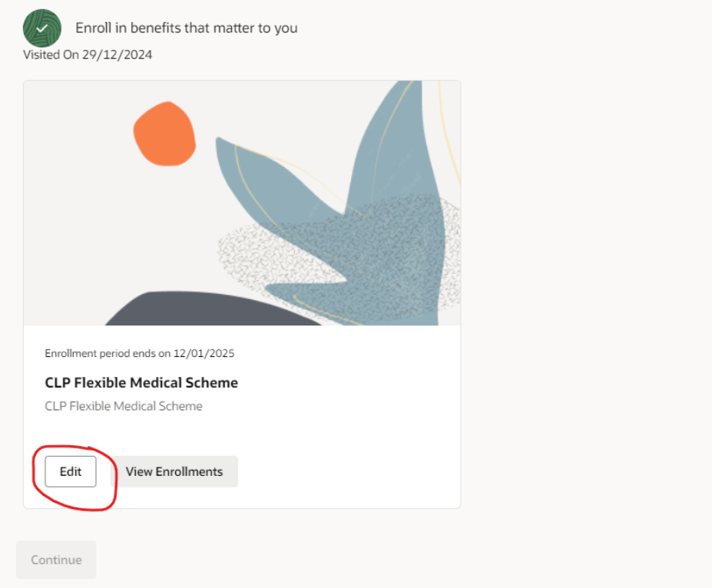712x588 pixels.
Task: Open View Enrollments
Action: pyautogui.click(x=174, y=471)
